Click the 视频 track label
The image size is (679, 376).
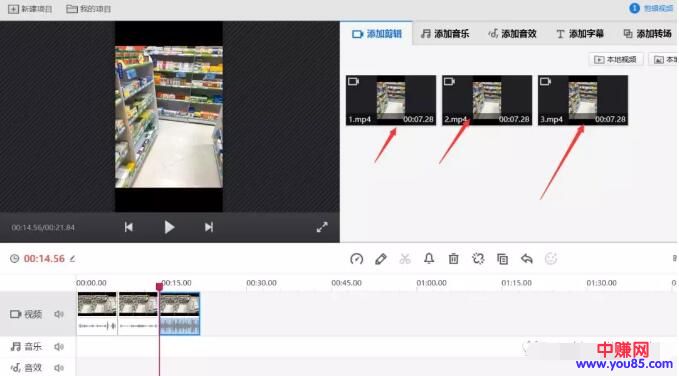(x=26, y=314)
